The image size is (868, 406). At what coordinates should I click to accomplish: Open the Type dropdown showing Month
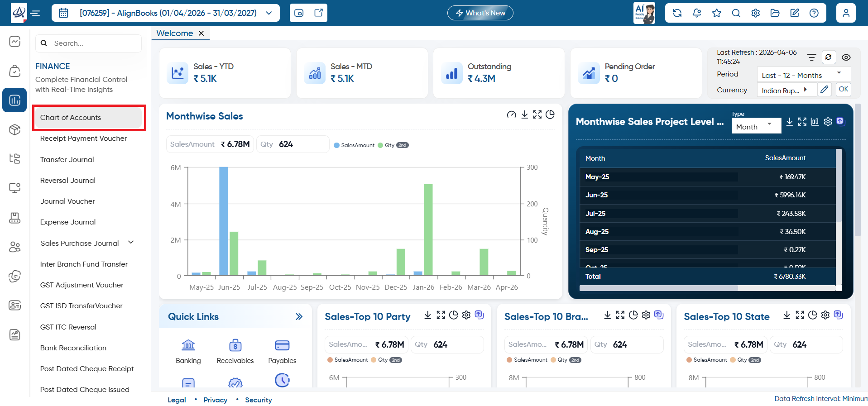click(x=756, y=127)
